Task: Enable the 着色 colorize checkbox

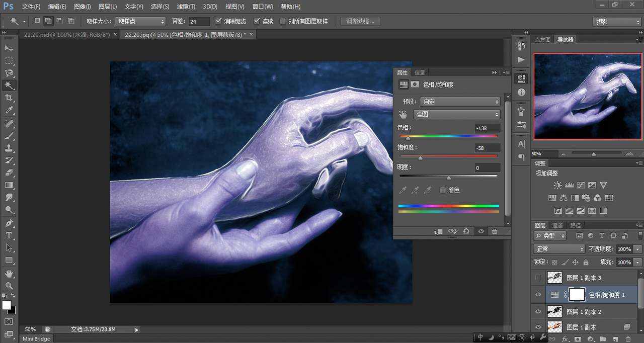Action: (443, 190)
